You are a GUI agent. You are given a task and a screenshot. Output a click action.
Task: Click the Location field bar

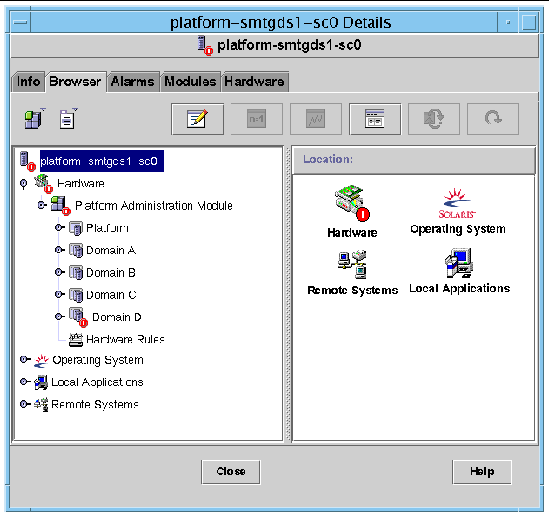[414, 160]
